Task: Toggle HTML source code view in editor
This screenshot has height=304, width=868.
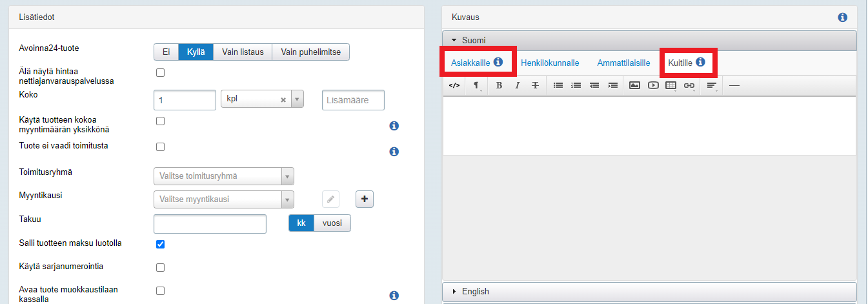Action: (454, 85)
